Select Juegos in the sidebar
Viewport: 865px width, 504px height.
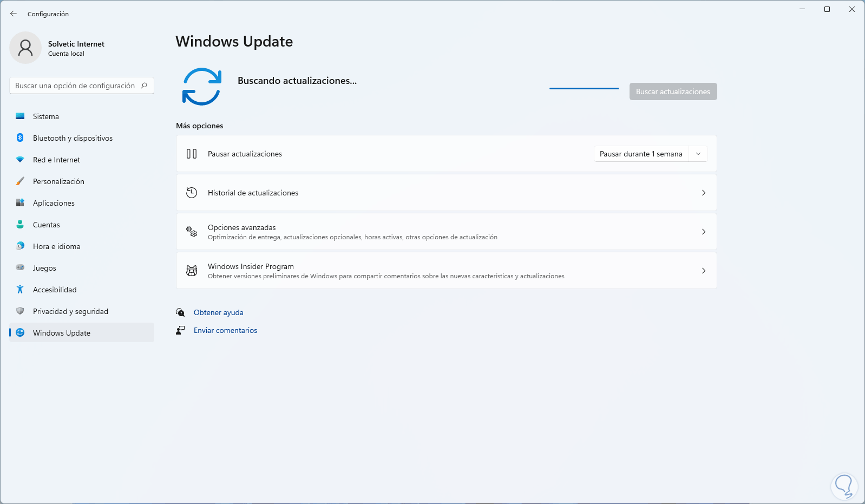coord(82,268)
